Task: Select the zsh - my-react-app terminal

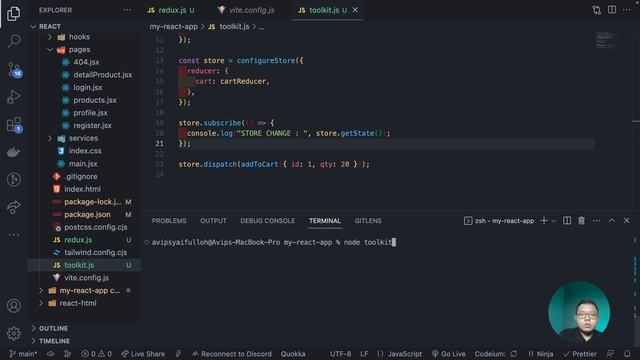Action: click(x=499, y=221)
